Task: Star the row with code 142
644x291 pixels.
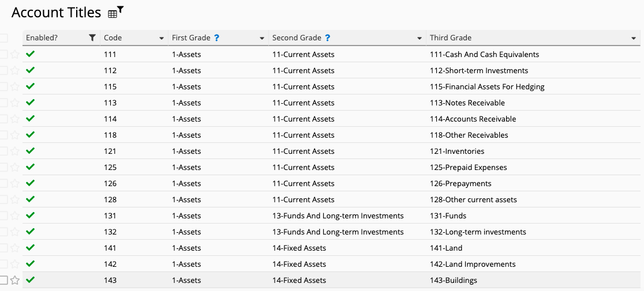Action: point(15,264)
